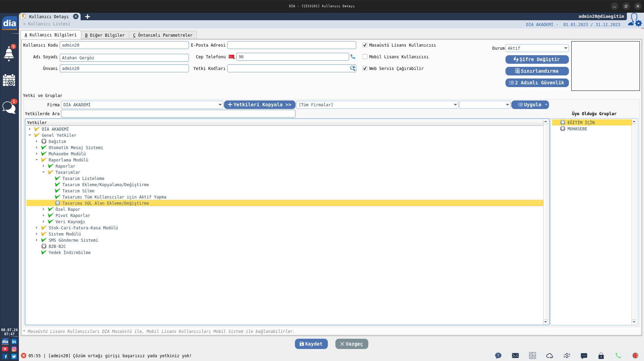Toggle Web Servis Çağırabilir checkbox
Image resolution: width=644 pixels, height=361 pixels.
click(365, 69)
